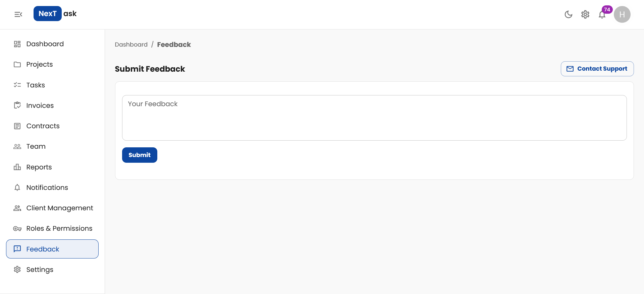Open the Client Management section
The height and width of the screenshot is (294, 644).
coord(60,208)
